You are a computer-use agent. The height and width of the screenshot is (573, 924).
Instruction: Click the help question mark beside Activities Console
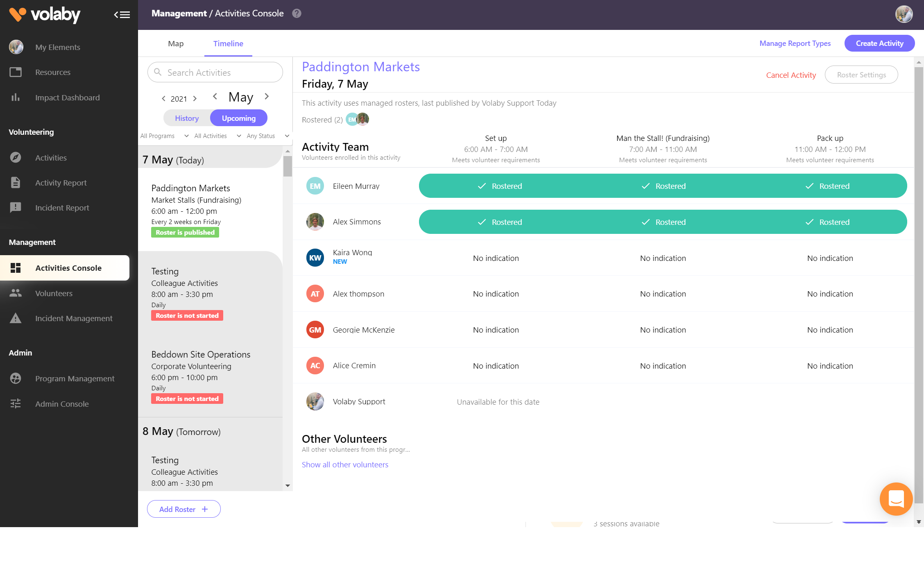(x=296, y=13)
